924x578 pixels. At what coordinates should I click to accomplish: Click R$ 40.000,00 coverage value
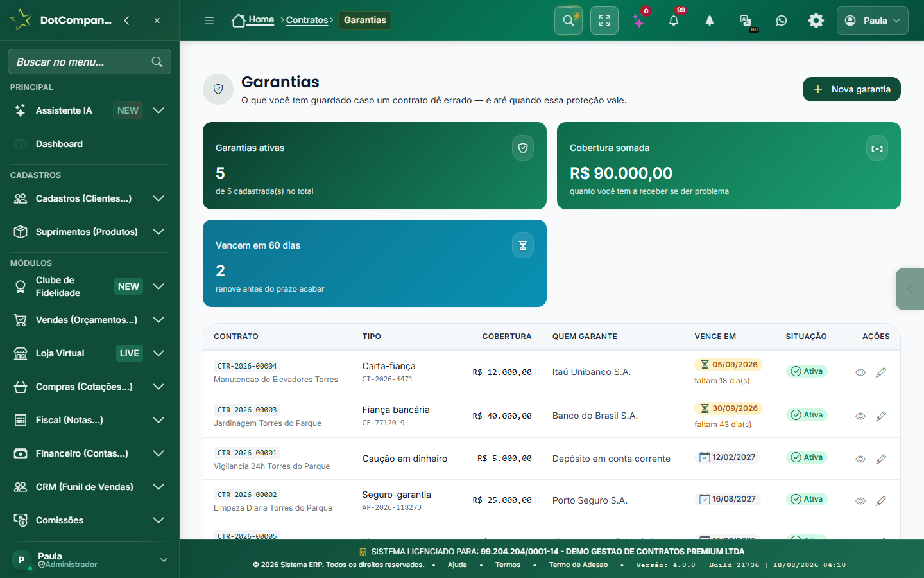[x=502, y=416]
